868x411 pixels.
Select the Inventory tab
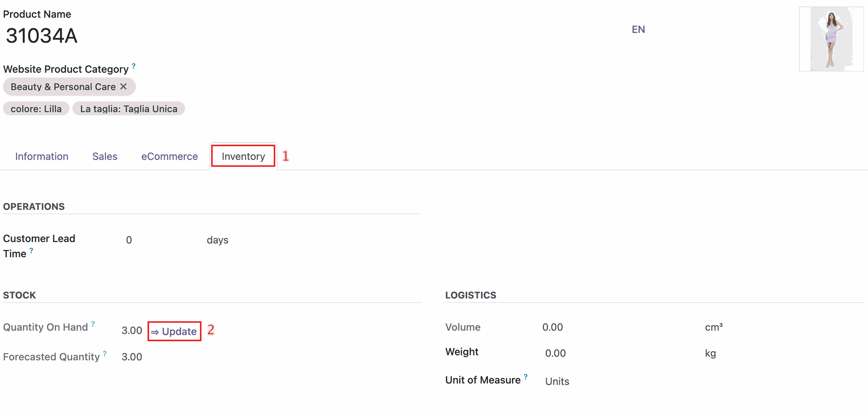(x=243, y=156)
